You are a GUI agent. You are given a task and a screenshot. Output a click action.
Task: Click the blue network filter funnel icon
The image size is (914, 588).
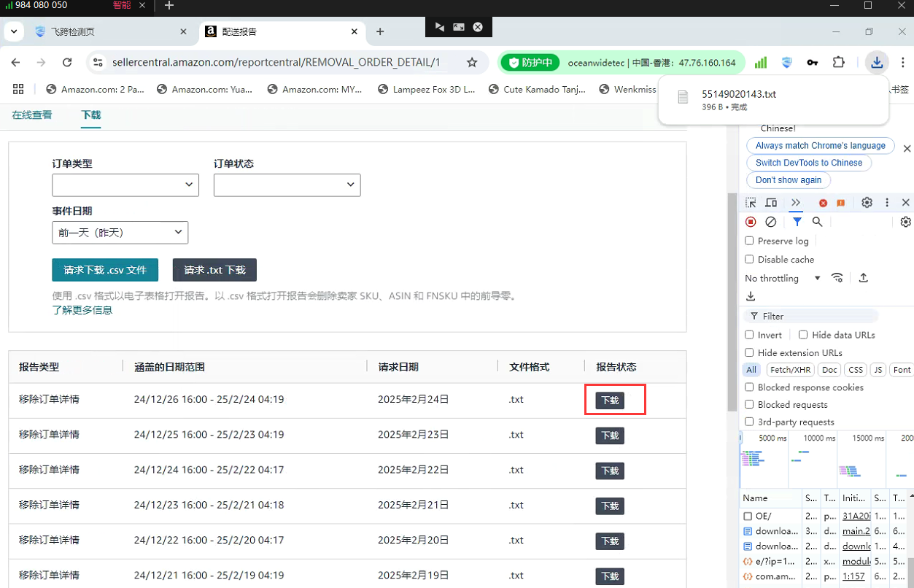click(x=797, y=222)
